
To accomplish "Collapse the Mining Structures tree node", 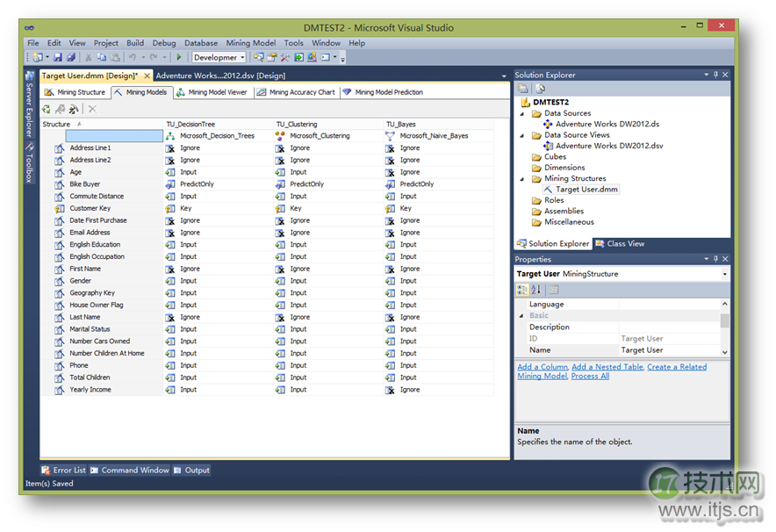I will pos(522,179).
